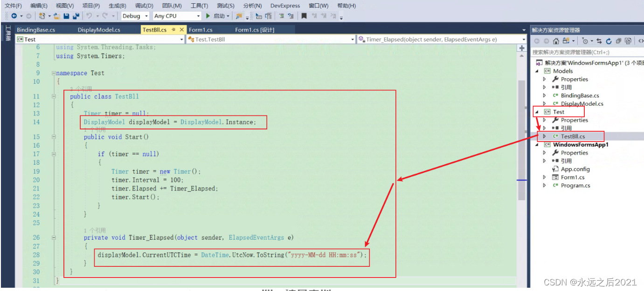
Task: Toggle the bookmark icon on the toolbar
Action: pyautogui.click(x=304, y=16)
